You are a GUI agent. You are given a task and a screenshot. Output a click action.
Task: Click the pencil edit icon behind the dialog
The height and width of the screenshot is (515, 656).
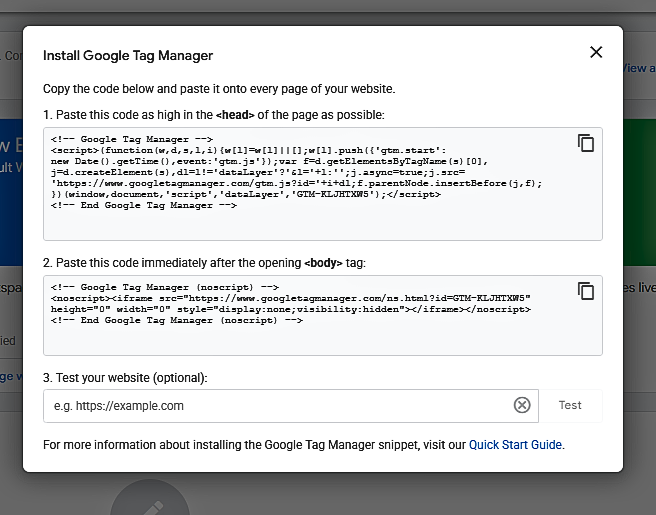pyautogui.click(x=150, y=505)
